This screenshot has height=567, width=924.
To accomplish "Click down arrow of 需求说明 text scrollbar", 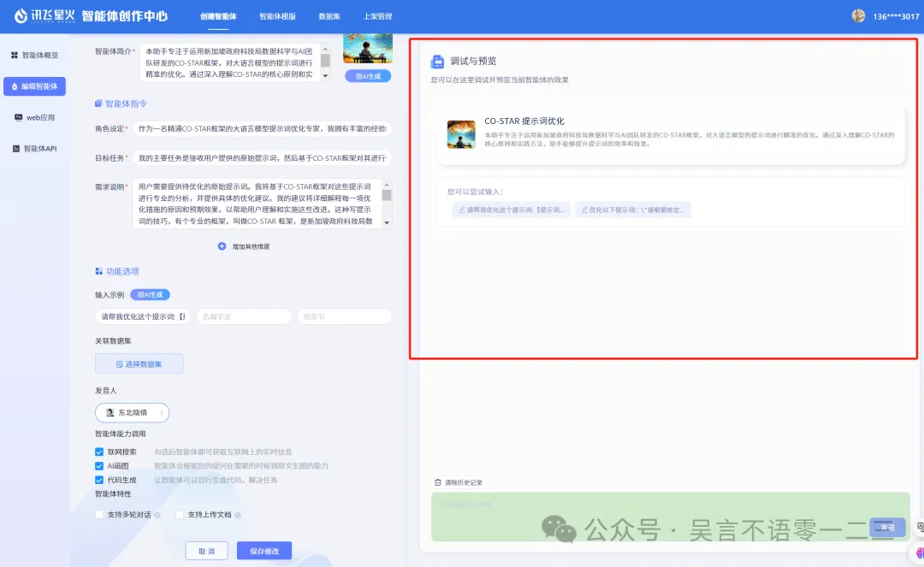I will pyautogui.click(x=387, y=222).
